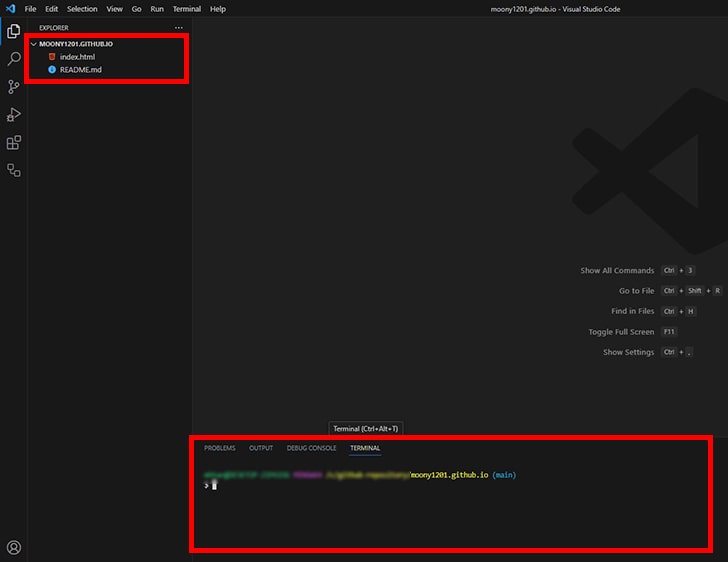728x562 pixels.
Task: Open the Source Control view
Action: click(14, 87)
